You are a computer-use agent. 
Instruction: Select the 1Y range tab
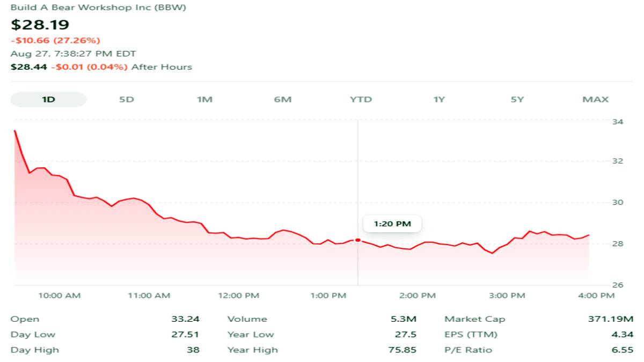(x=439, y=99)
